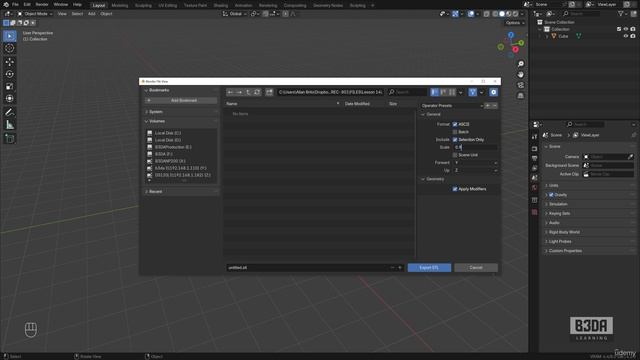The image size is (640, 360).
Task: Open the Object Mode dropdown
Action: tap(35, 14)
